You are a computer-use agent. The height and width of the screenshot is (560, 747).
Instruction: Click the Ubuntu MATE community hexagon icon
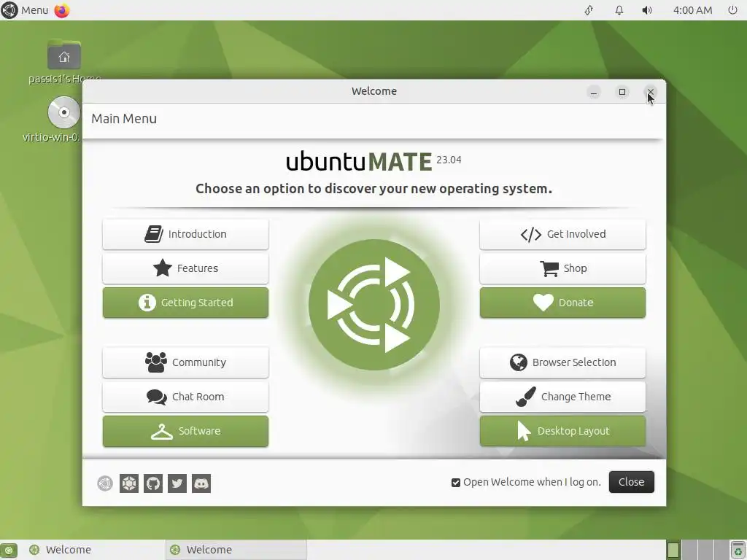129,483
